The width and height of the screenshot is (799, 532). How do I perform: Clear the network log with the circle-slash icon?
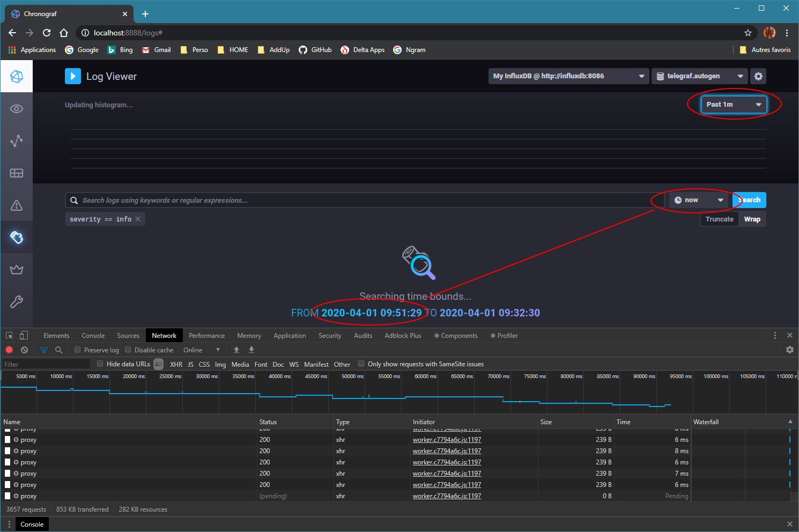pyautogui.click(x=24, y=349)
